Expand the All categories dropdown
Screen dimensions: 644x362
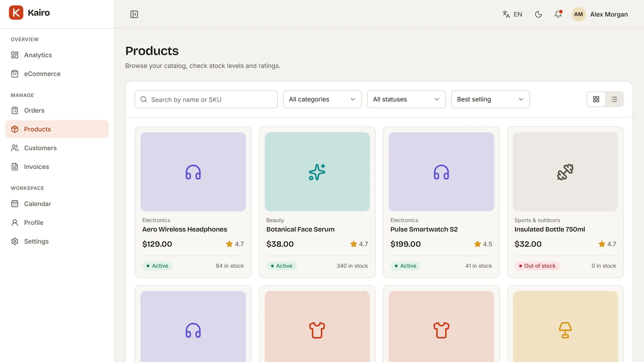coord(322,99)
